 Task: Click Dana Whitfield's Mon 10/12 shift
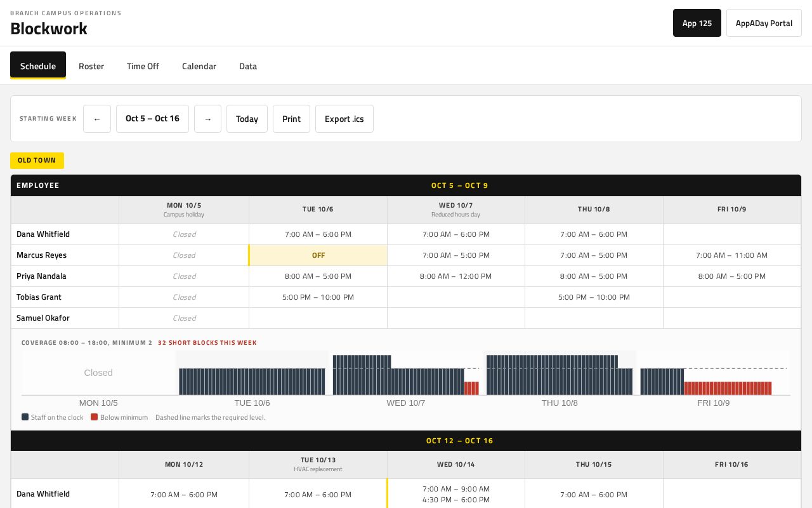click(x=184, y=494)
